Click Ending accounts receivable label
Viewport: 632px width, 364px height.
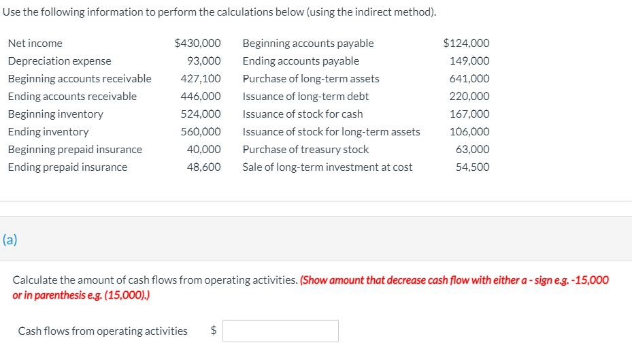(73, 97)
